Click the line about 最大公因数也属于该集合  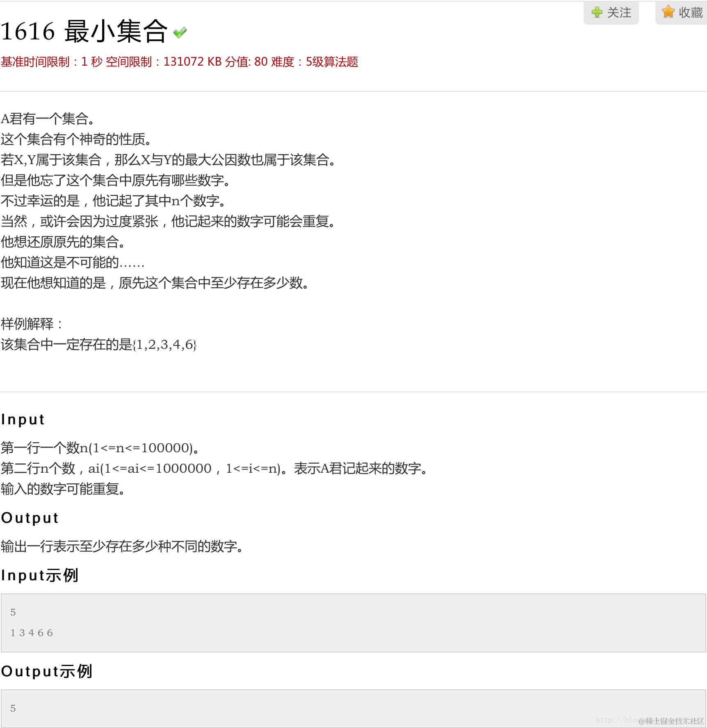point(168,160)
